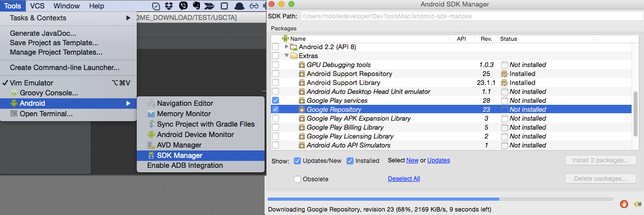Toggle the Installed show filter checkbox
The width and height of the screenshot is (644, 215).
click(x=350, y=161)
